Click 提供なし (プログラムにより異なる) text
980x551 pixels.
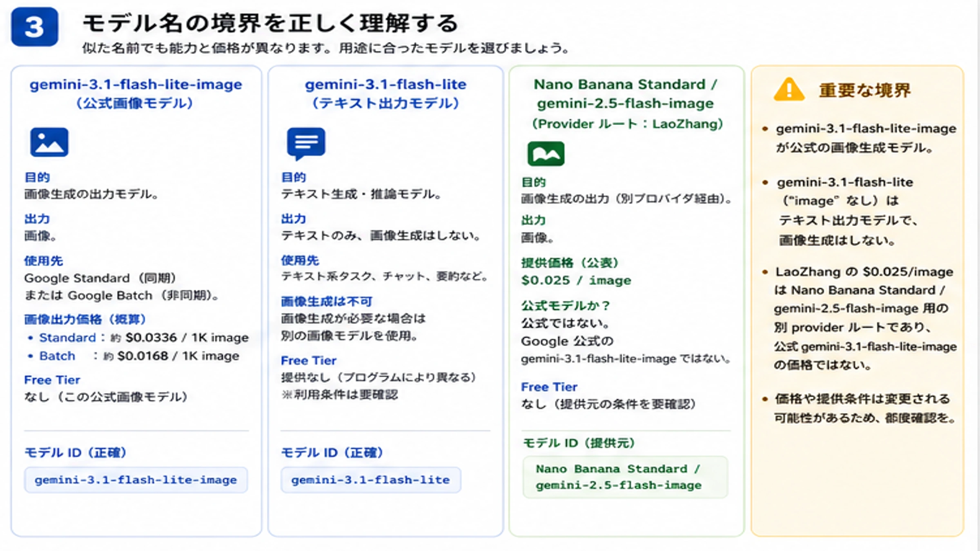coord(379,378)
